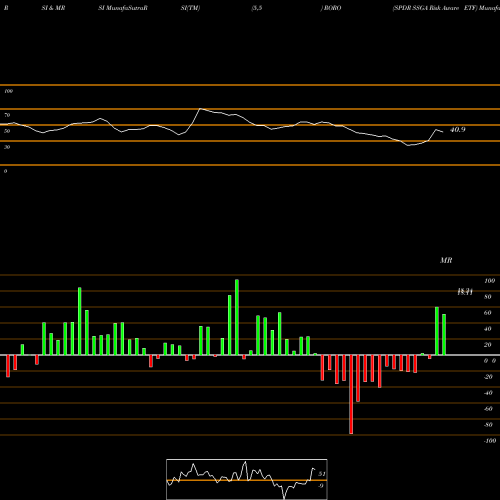Click the RSI line's lowest dip near 30
Screen dimensions: 500x500
click(x=408, y=145)
